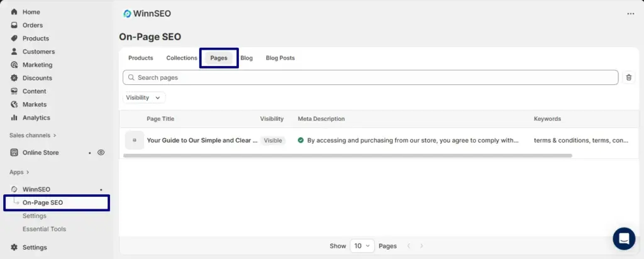Click the Visible status badge

click(x=273, y=140)
